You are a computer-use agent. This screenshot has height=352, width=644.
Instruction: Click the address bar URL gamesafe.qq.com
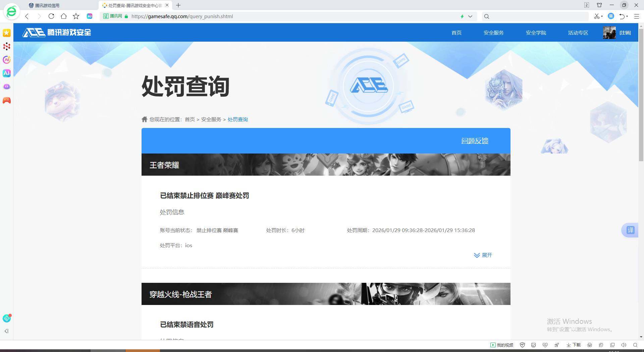pos(182,16)
